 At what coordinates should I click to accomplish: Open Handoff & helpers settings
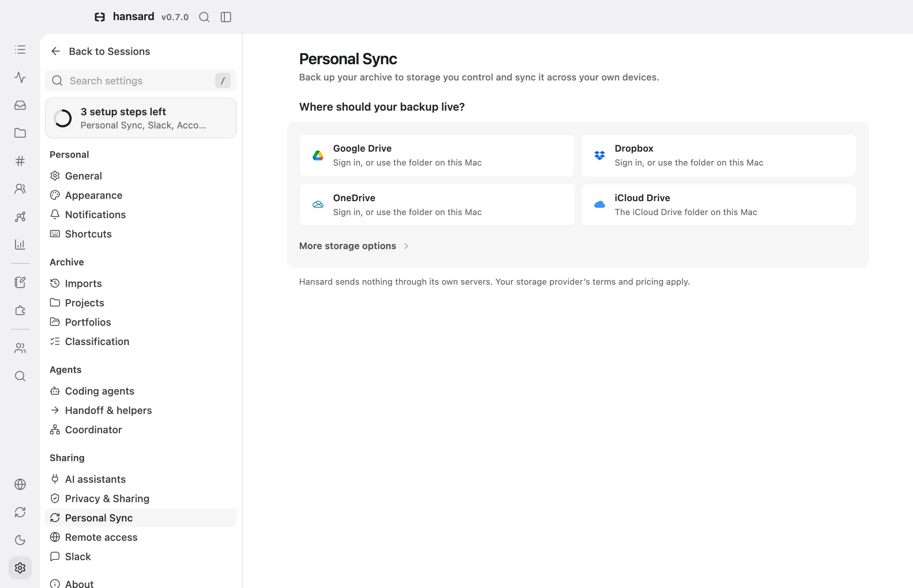pyautogui.click(x=141, y=410)
